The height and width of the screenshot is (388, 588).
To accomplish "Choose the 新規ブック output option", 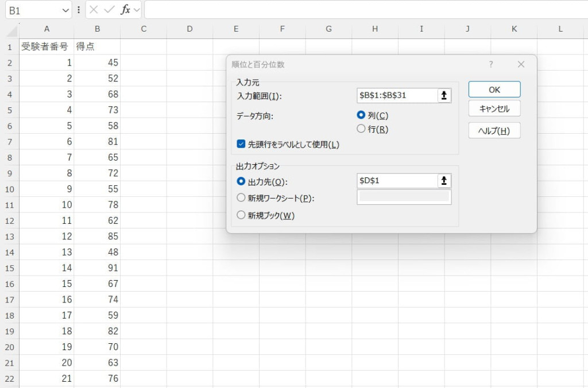I will 241,215.
